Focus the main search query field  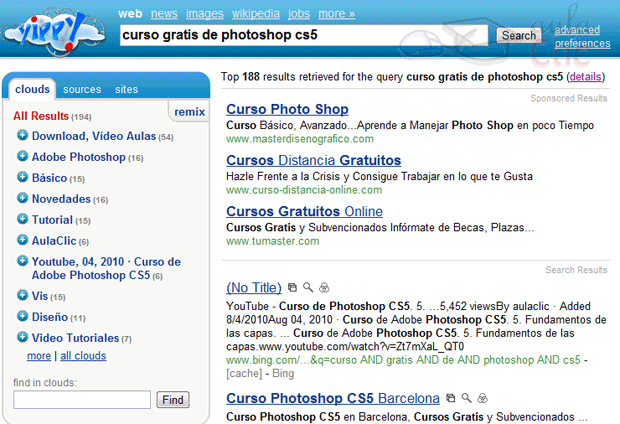[304, 35]
